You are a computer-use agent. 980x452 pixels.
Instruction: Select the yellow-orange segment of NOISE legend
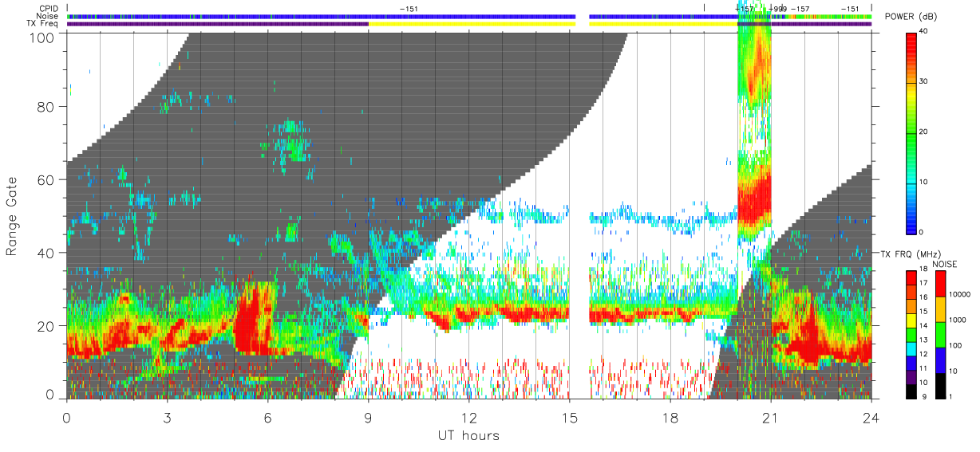tap(941, 309)
